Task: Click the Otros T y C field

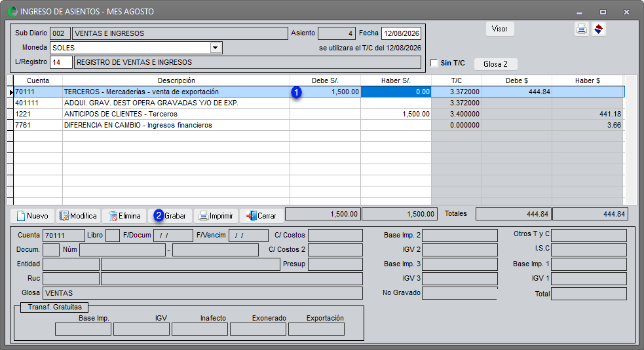Action: [589, 236]
